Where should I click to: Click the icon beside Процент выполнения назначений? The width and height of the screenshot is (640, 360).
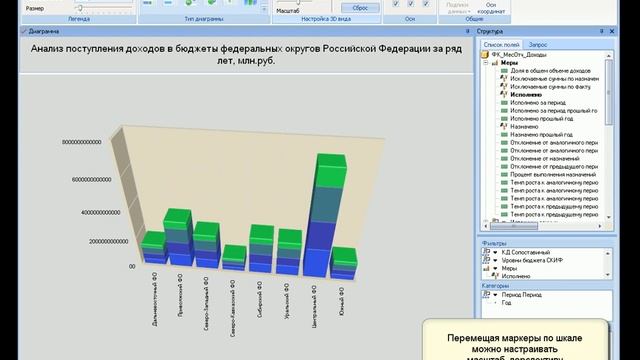tap(504, 174)
